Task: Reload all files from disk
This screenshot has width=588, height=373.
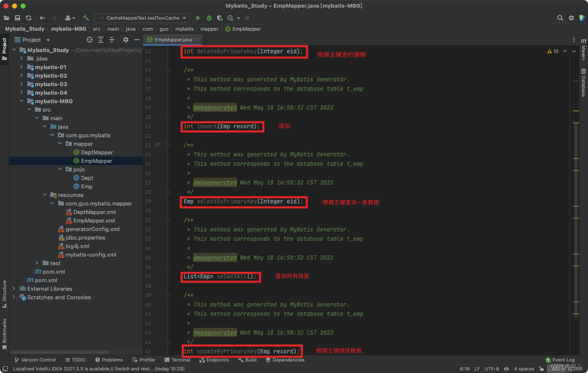Action: click(x=29, y=18)
